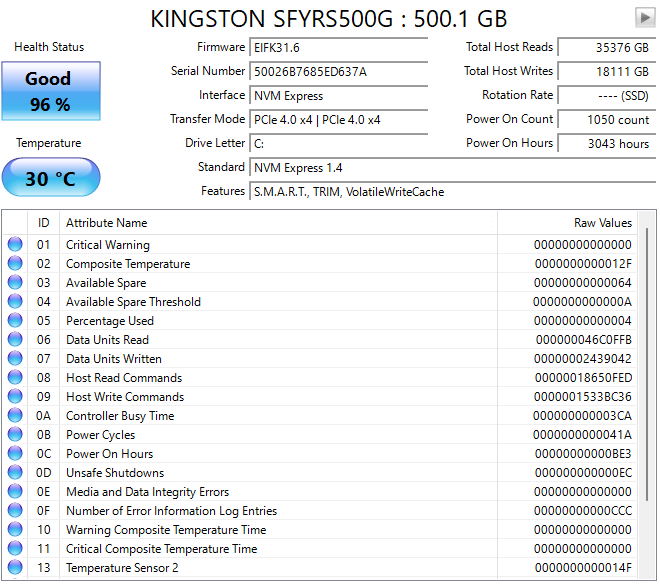
Task: Select the Data Units Read attribute name
Action: coord(107,340)
